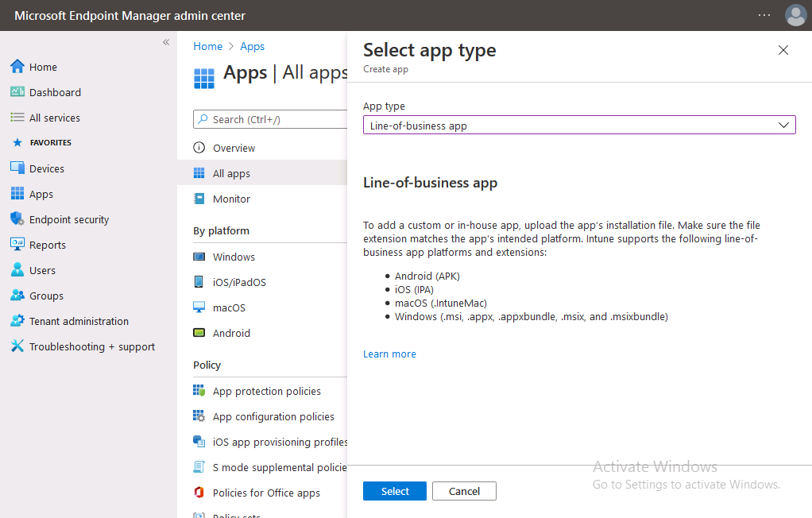Viewport: 812px width, 518px height.
Task: Select Monitor in Apps menu
Action: [x=231, y=199]
